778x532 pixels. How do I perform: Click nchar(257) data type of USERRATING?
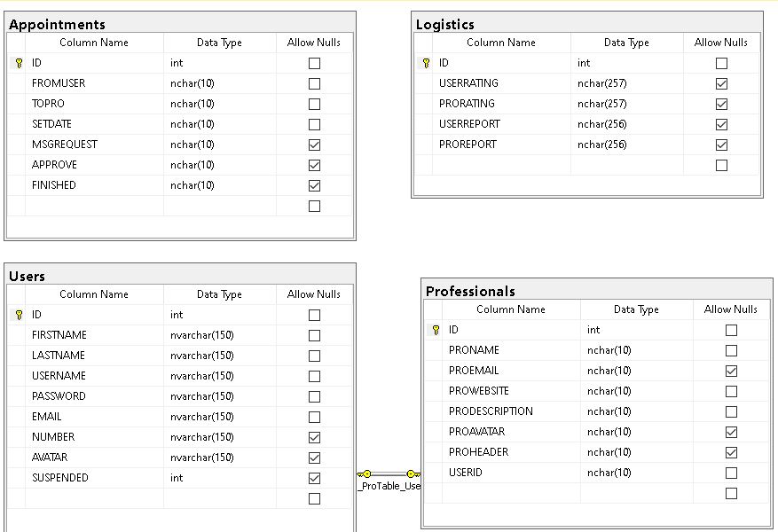(601, 83)
